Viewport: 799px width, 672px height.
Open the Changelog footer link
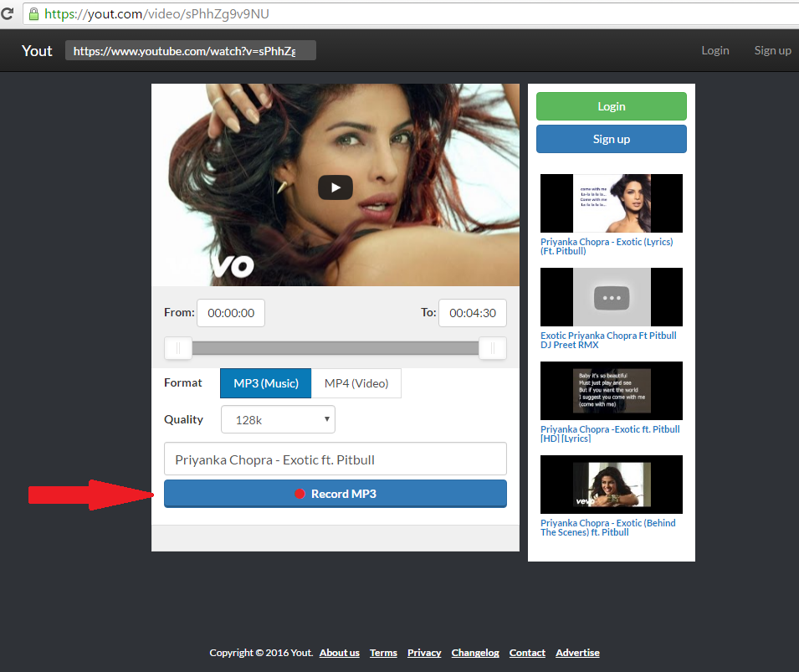(475, 653)
